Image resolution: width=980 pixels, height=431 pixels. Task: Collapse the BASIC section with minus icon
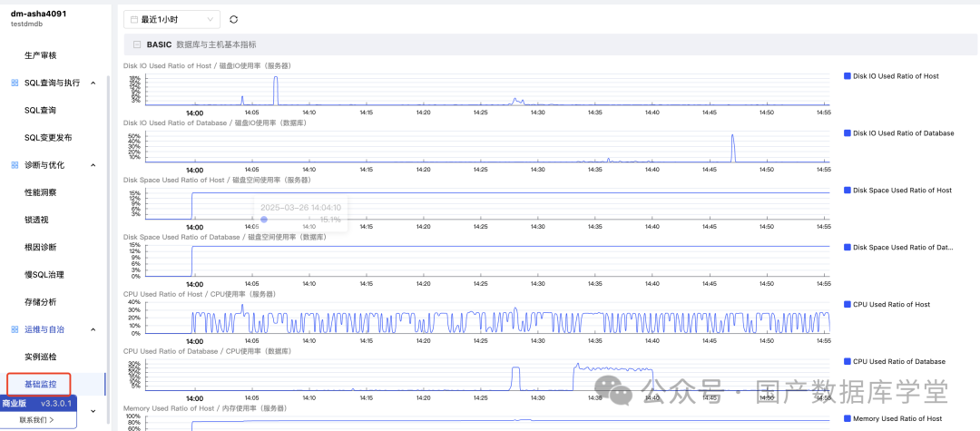[137, 45]
